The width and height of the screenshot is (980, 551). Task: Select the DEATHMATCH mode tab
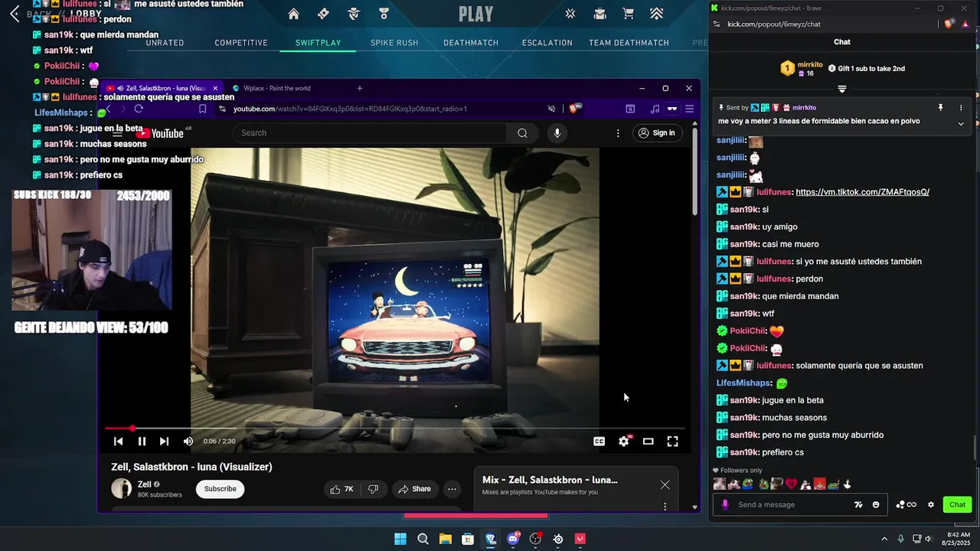click(471, 43)
